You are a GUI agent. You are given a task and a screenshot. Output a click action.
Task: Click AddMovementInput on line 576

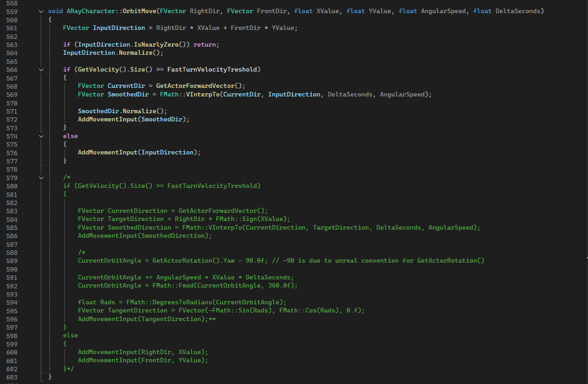(x=107, y=153)
